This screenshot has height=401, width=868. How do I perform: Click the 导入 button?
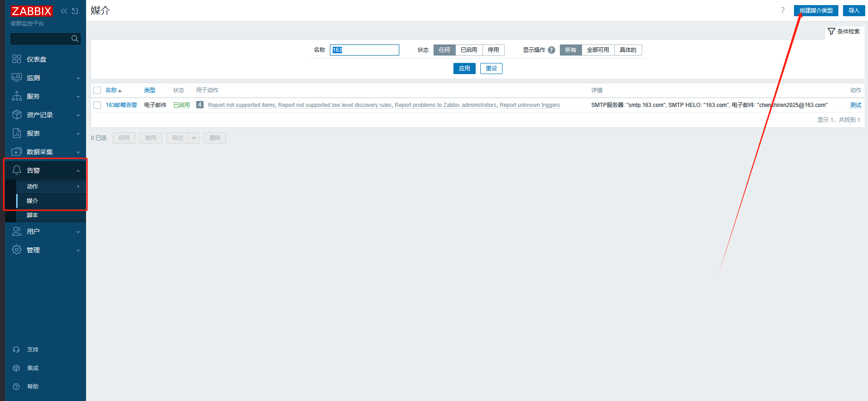coord(854,11)
